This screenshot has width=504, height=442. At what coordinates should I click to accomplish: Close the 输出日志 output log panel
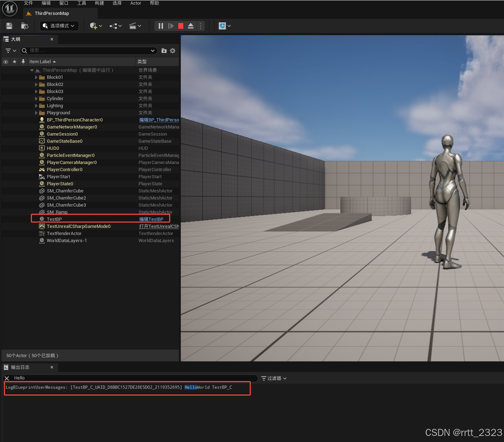tap(52, 367)
